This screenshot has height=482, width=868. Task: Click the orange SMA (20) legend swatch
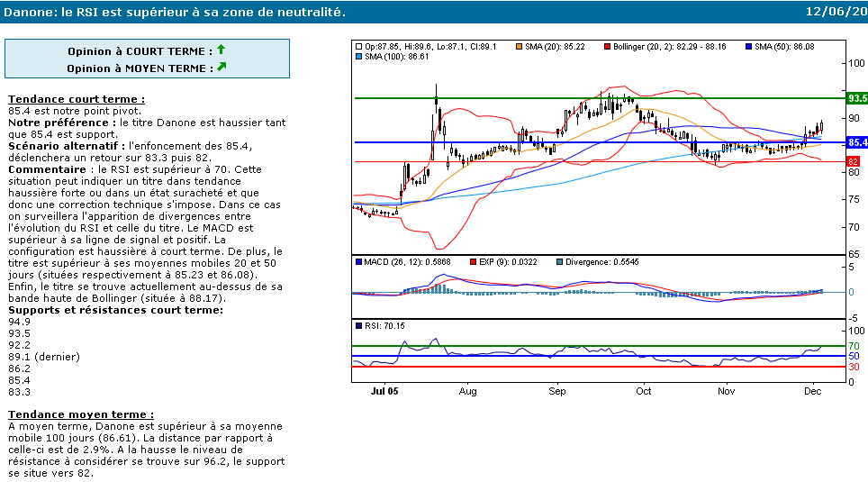point(519,47)
